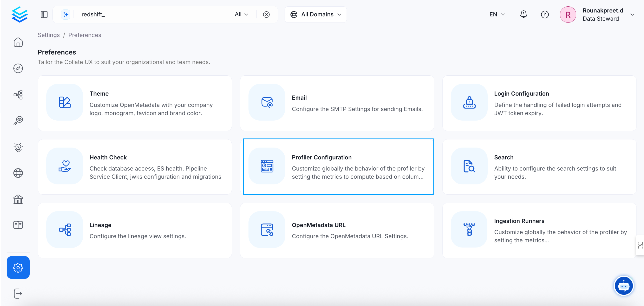Expand the EN language dropdown
Image resolution: width=644 pixels, height=306 pixels.
(x=497, y=15)
